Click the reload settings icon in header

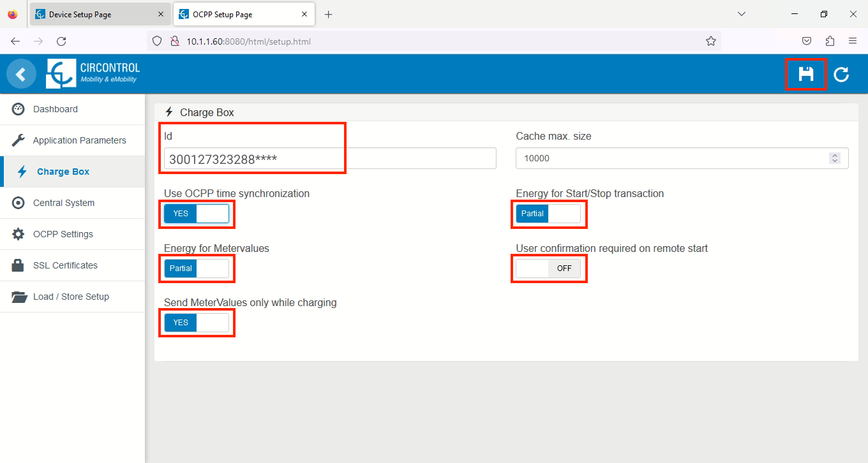841,75
